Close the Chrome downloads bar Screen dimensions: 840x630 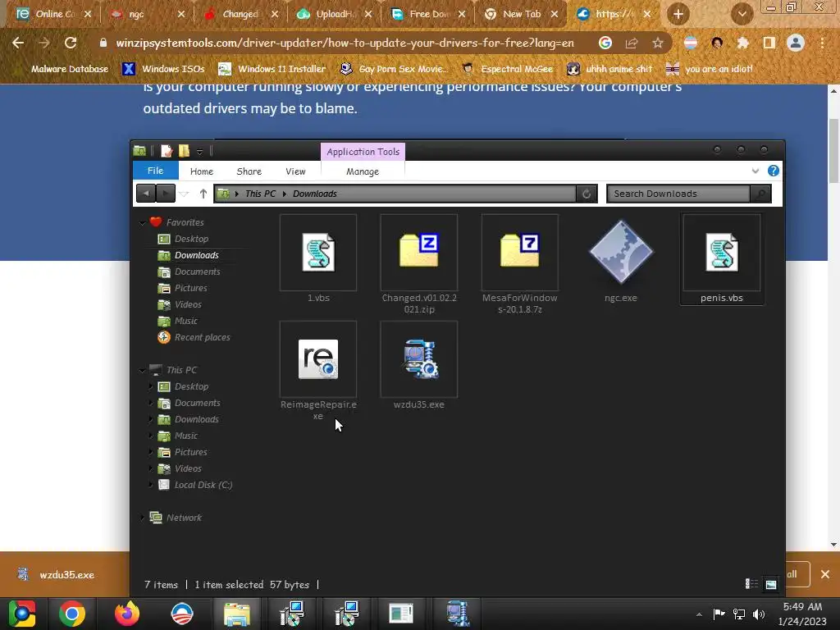[825, 574]
